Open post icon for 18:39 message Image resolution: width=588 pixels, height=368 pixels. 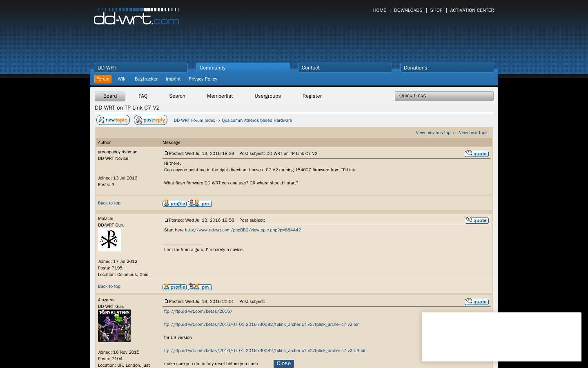pos(166,153)
